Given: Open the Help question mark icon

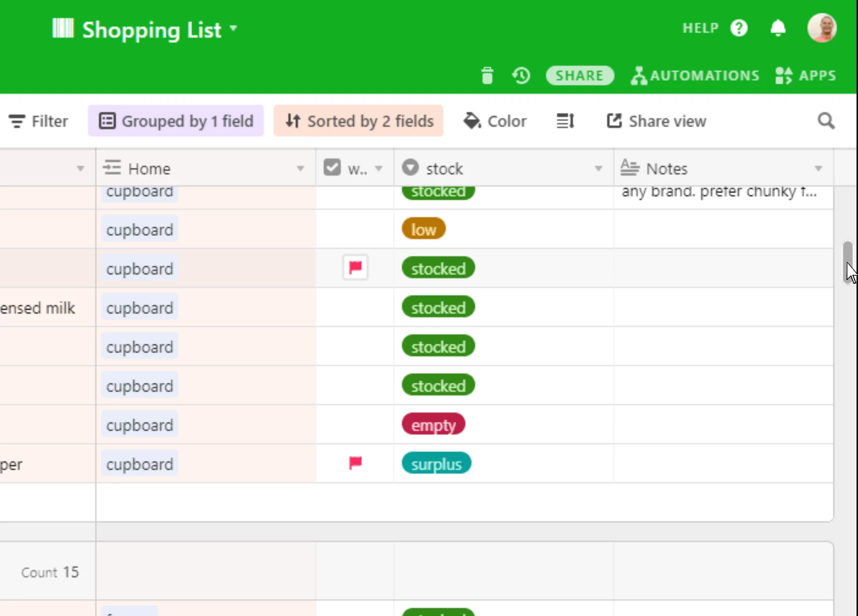Looking at the screenshot, I should click(x=739, y=28).
